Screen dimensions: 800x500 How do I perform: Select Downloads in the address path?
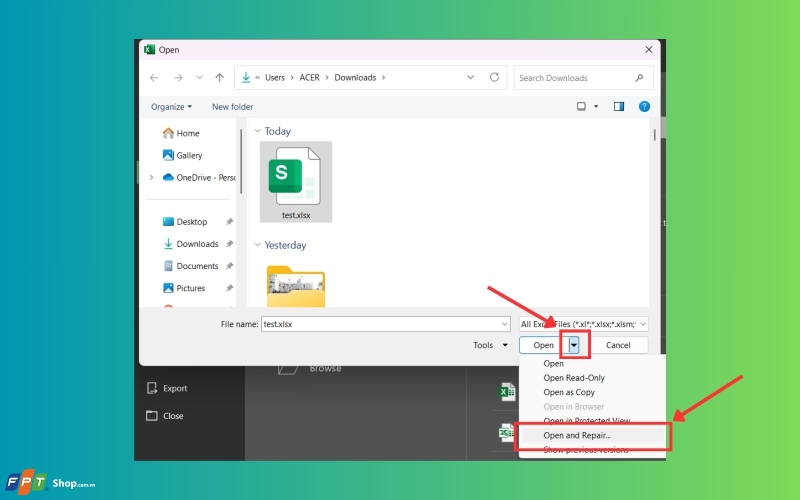tap(355, 78)
